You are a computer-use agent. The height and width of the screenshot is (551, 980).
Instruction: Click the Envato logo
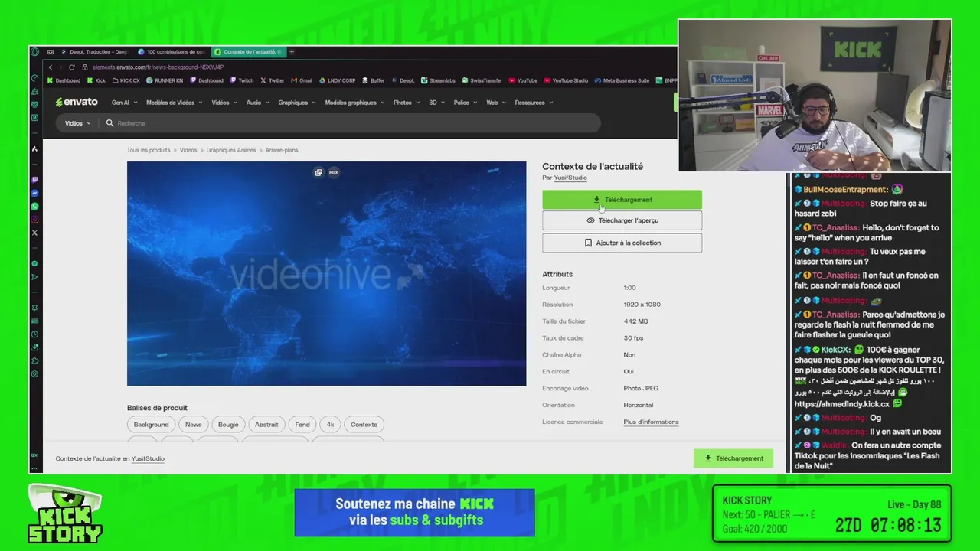click(x=77, y=102)
